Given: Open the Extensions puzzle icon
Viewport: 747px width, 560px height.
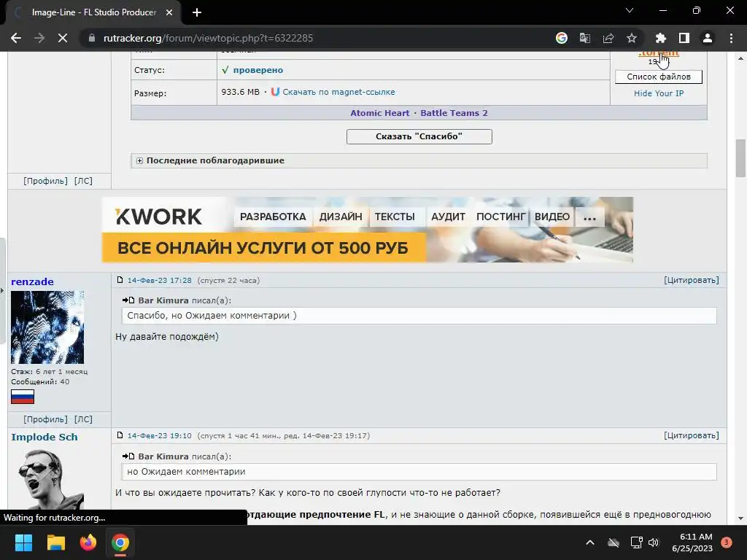Looking at the screenshot, I should click(661, 38).
